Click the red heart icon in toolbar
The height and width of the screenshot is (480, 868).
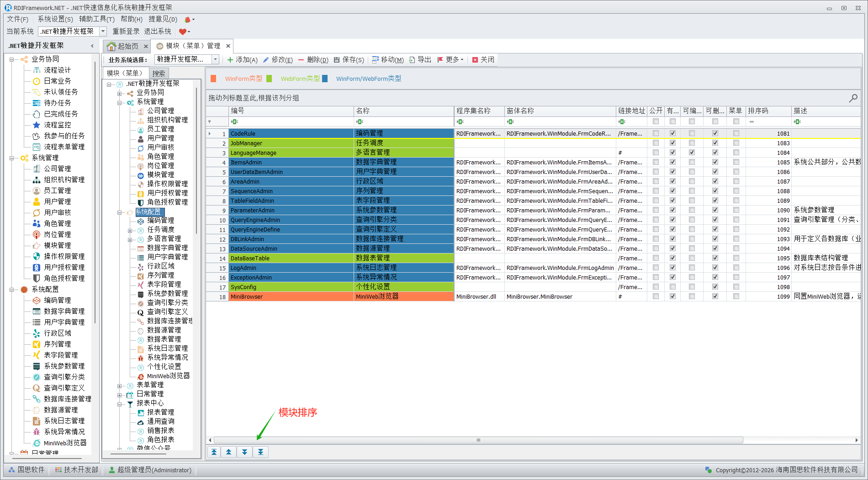pos(183,32)
